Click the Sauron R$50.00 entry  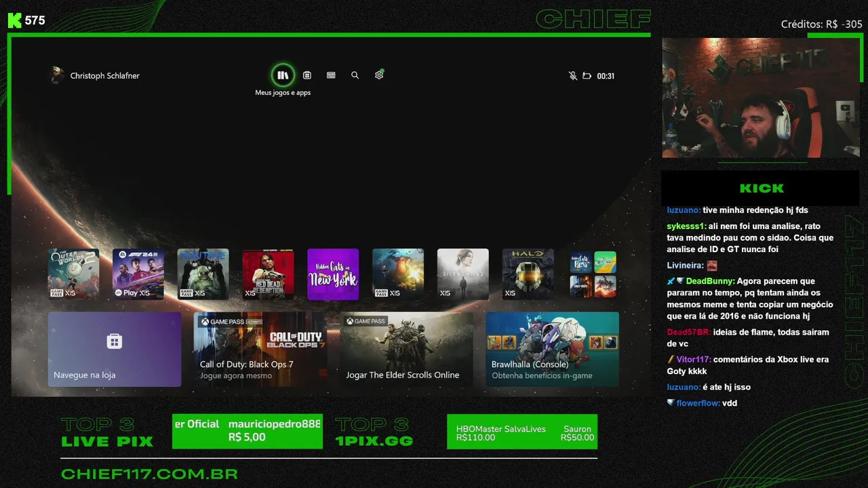577,433
